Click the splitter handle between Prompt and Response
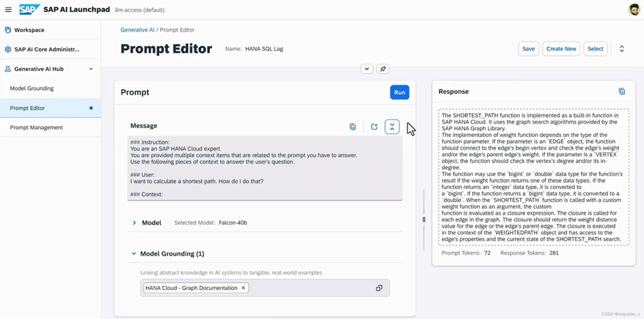644x319 pixels. (x=424, y=220)
